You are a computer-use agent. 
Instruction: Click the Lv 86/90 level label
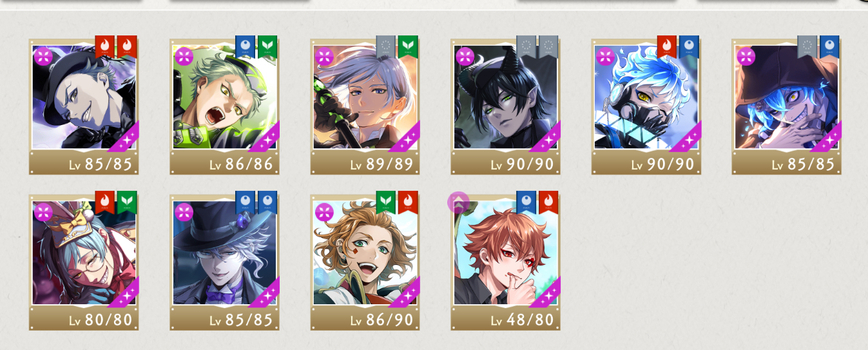tap(381, 320)
